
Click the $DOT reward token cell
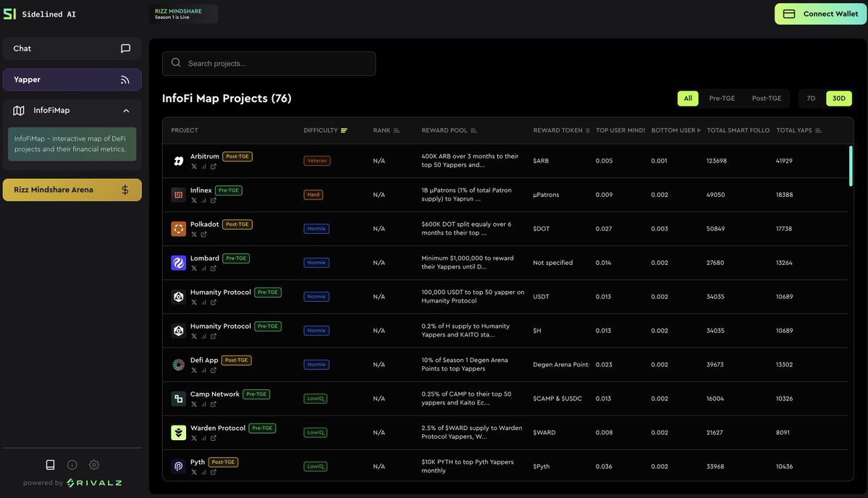[542, 229]
